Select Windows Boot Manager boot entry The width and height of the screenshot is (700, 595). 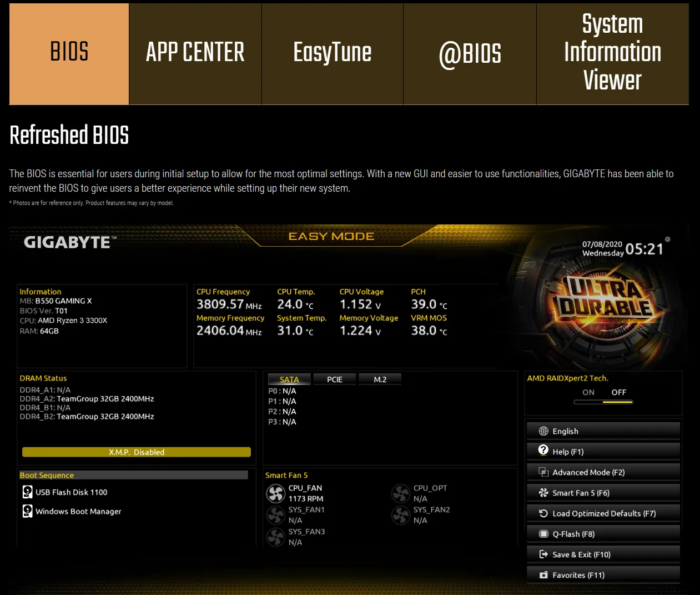[x=78, y=511]
